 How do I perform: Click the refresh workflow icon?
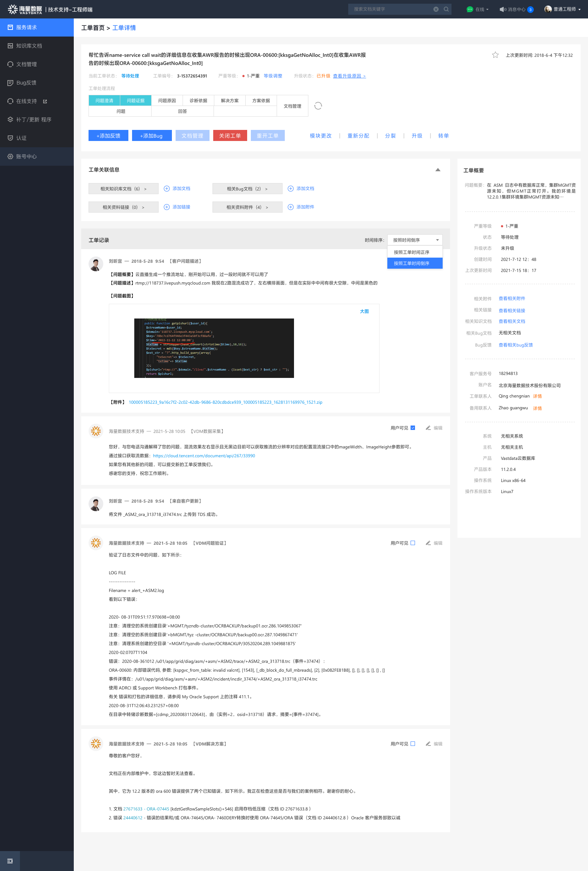[318, 106]
